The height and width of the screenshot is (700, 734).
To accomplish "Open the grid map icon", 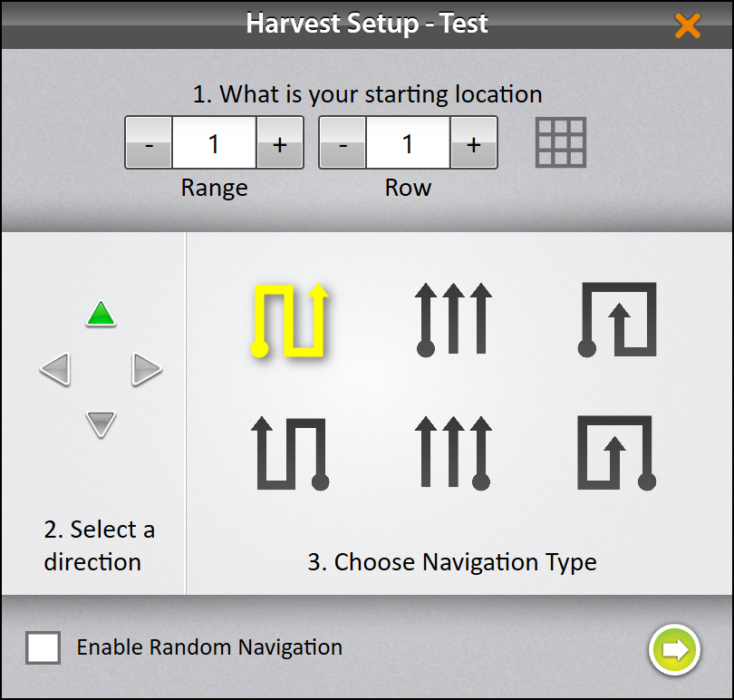I will pyautogui.click(x=561, y=142).
